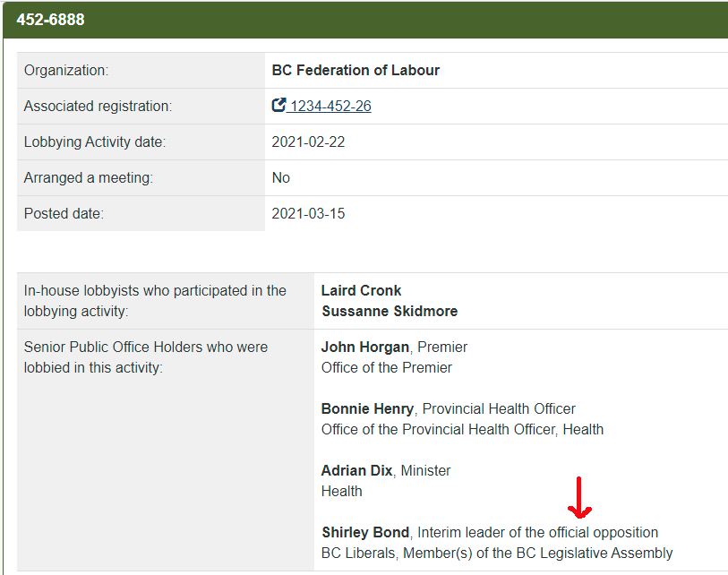Click the external link icon beside 1234-452-26
The height and width of the screenshot is (575, 728).
coord(278,105)
